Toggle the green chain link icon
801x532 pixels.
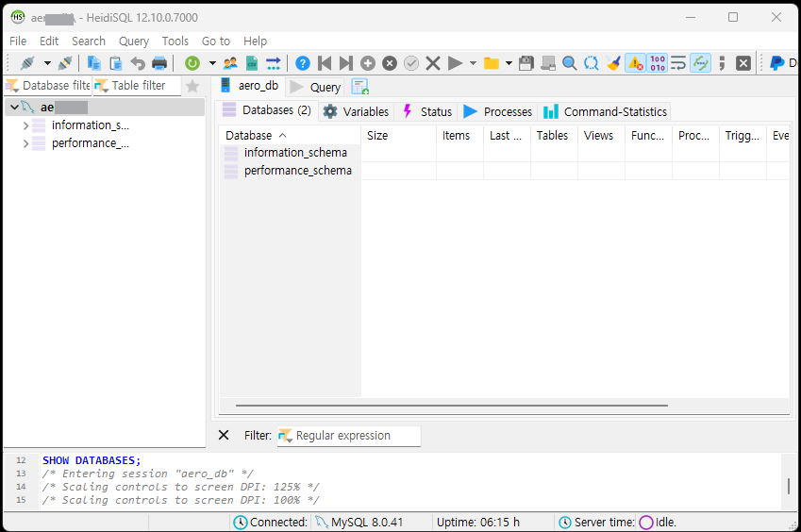700,63
